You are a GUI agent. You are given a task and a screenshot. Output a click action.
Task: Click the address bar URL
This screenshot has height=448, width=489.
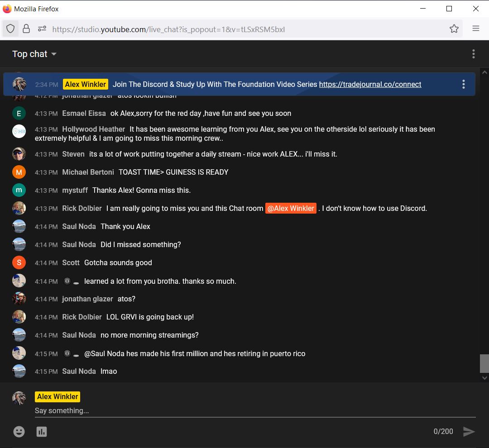pos(169,29)
